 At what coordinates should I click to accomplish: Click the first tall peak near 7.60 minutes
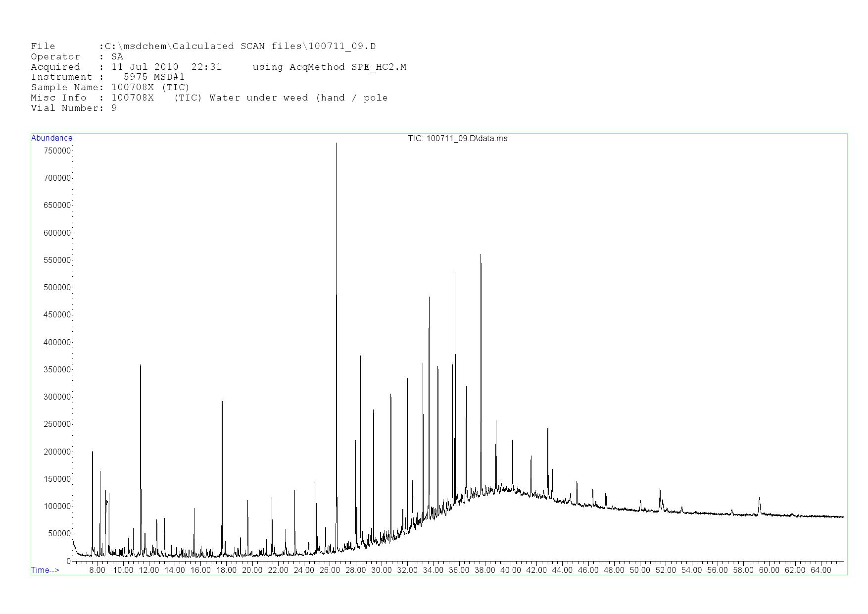(92, 453)
